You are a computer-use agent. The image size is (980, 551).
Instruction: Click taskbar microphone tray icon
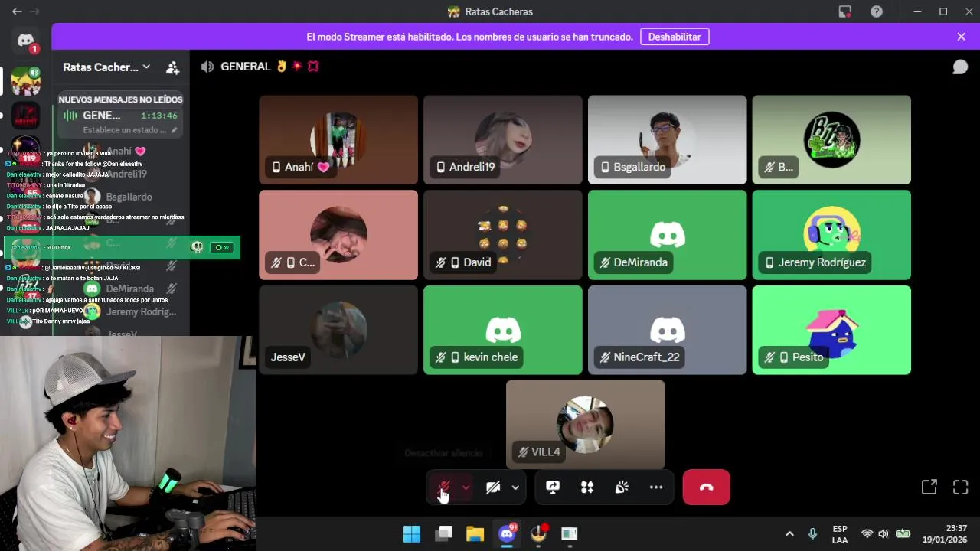pyautogui.click(x=813, y=533)
